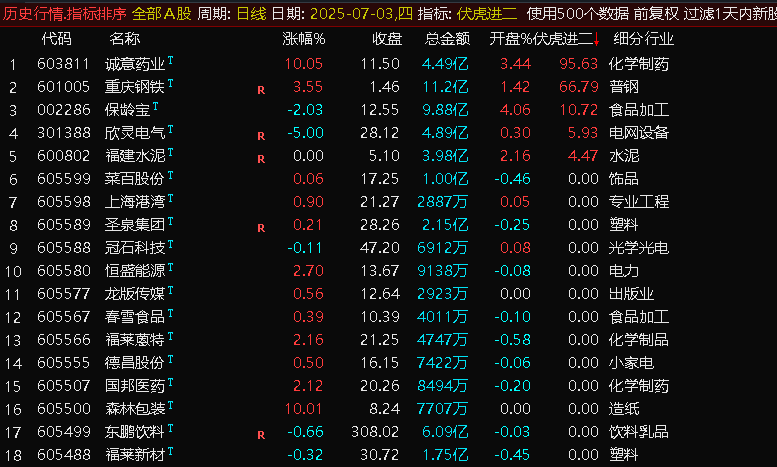This screenshot has height=467, width=777.
Task: Click the T marker beside 诚意药业
Action: coord(171,60)
